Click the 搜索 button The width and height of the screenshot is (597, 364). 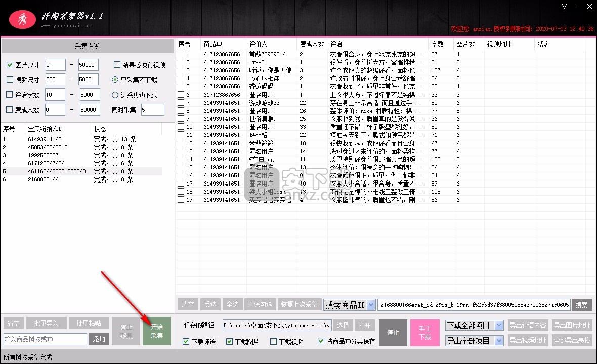tap(581, 305)
